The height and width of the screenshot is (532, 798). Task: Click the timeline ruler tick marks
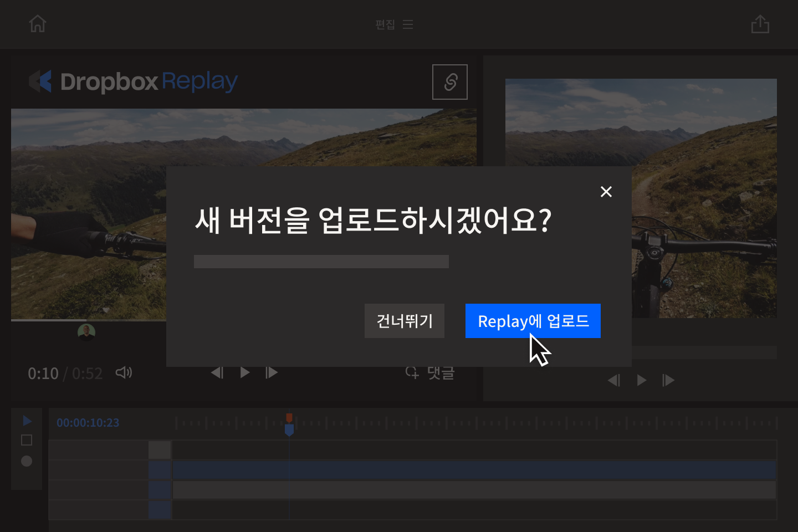477,423
